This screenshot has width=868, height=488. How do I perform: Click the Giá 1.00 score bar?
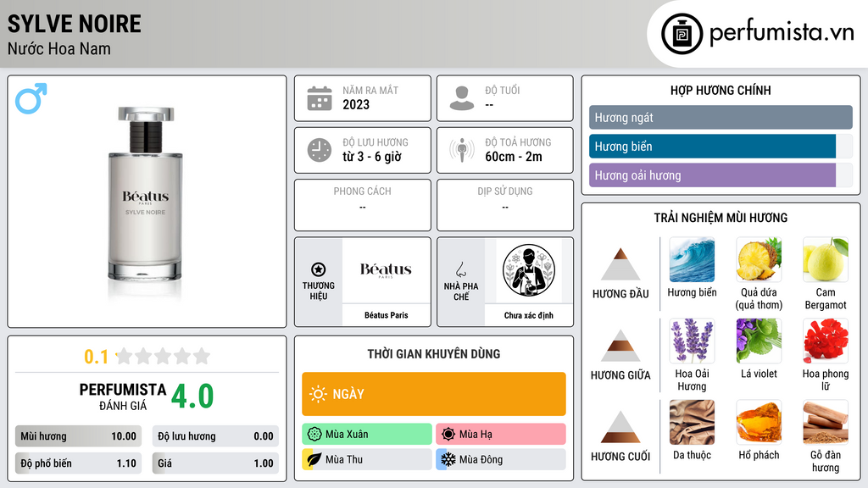coord(215,463)
